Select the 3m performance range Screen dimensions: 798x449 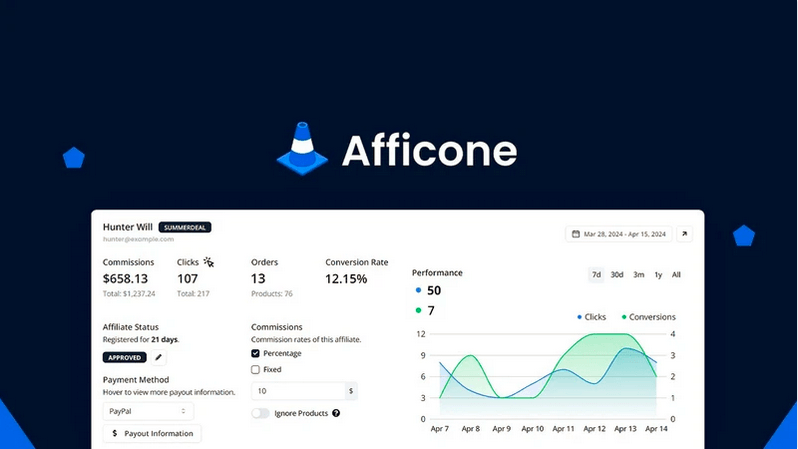tap(638, 275)
